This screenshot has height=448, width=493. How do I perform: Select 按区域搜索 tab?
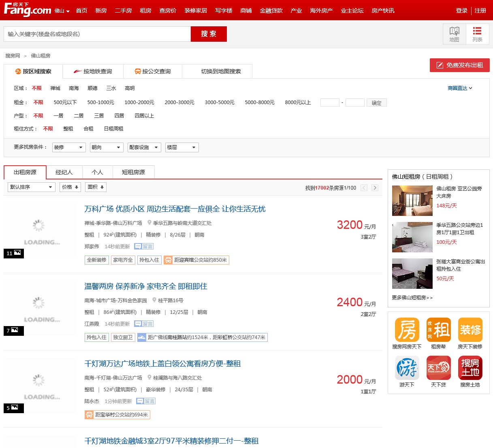pos(33,71)
